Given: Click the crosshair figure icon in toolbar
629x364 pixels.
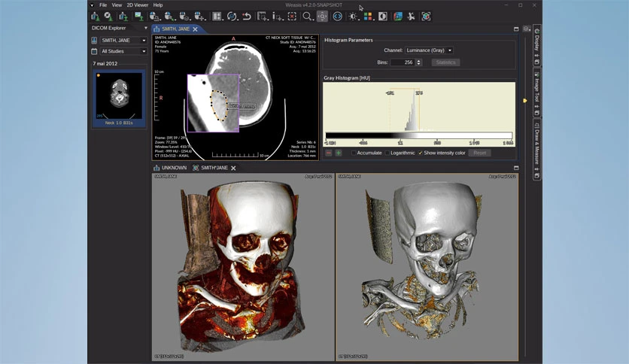Looking at the screenshot, I should click(x=411, y=17).
